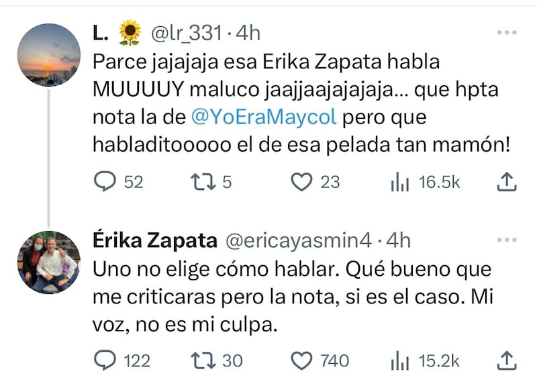View analytics showing 15.2k views
The image size is (537, 392).
pos(399,360)
